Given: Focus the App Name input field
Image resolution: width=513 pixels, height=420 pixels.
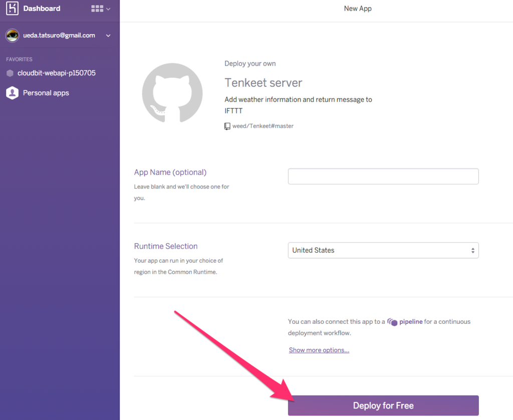Looking at the screenshot, I should [383, 176].
